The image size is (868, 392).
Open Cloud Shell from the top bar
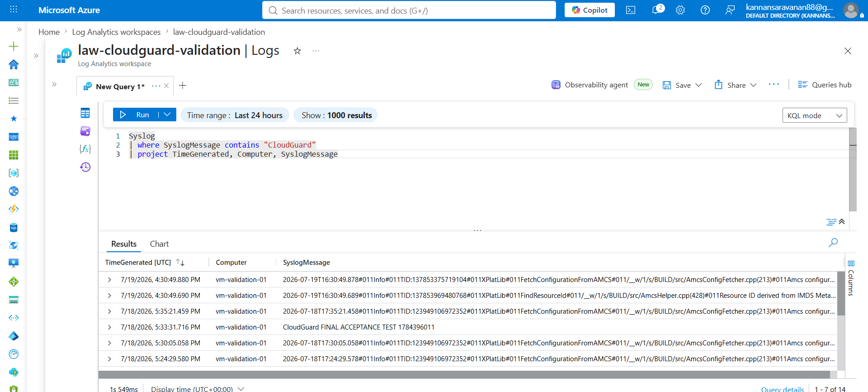pos(631,10)
